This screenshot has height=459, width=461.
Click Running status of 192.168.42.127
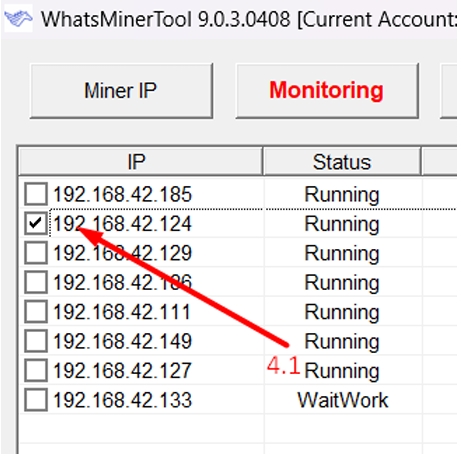tap(342, 371)
